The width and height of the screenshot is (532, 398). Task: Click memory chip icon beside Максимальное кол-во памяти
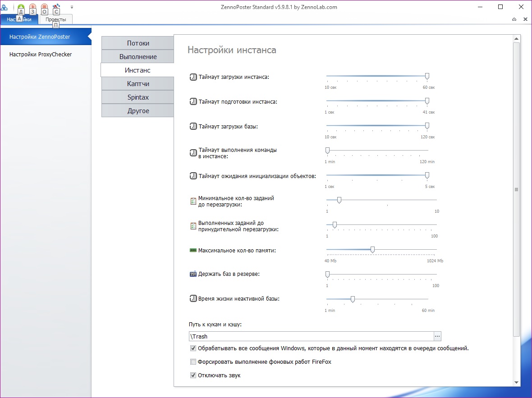pyautogui.click(x=193, y=251)
